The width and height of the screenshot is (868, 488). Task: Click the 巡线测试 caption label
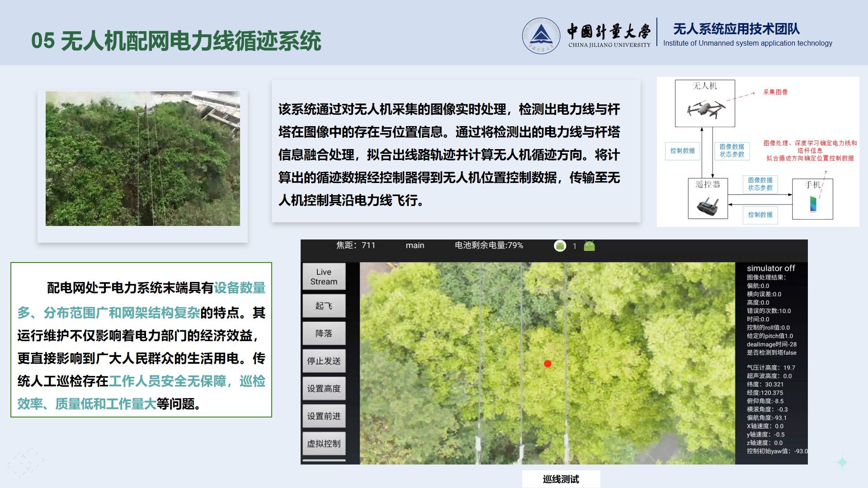click(x=561, y=479)
